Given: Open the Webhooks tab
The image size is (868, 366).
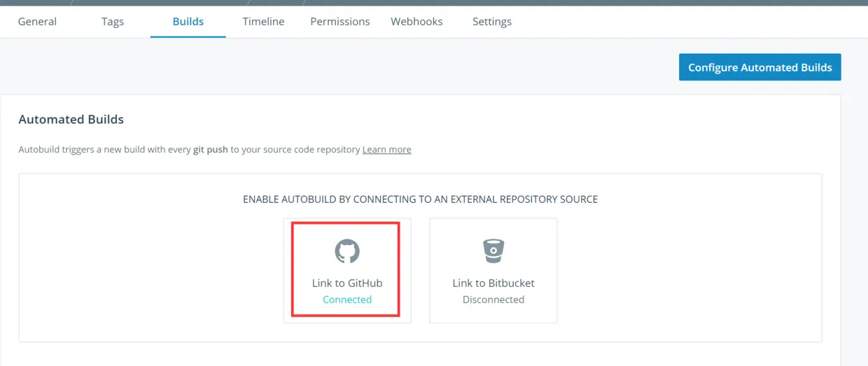Looking at the screenshot, I should (x=416, y=22).
